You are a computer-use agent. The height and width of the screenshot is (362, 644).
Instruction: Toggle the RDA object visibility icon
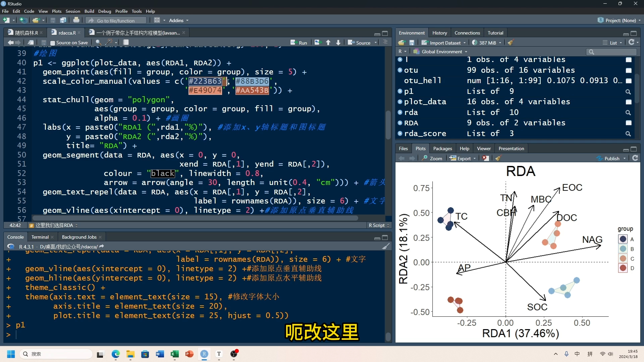[400, 123]
